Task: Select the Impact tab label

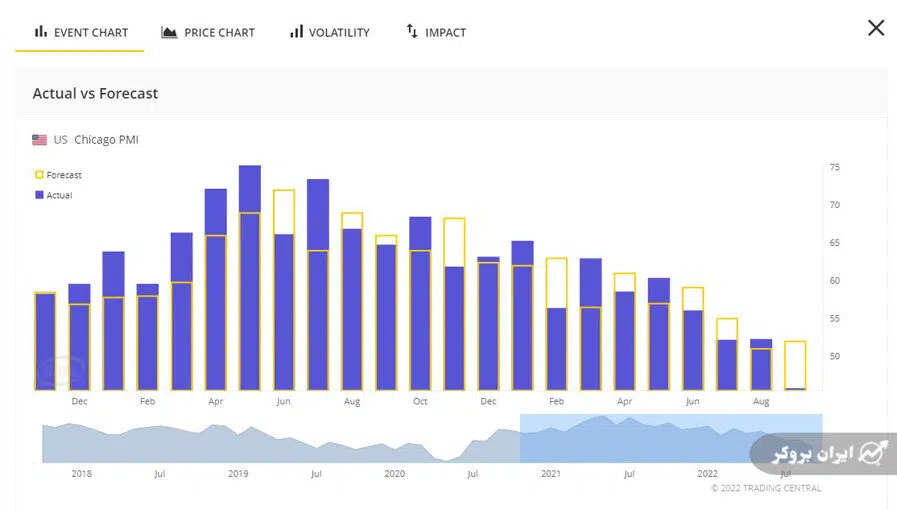Action: point(445,33)
